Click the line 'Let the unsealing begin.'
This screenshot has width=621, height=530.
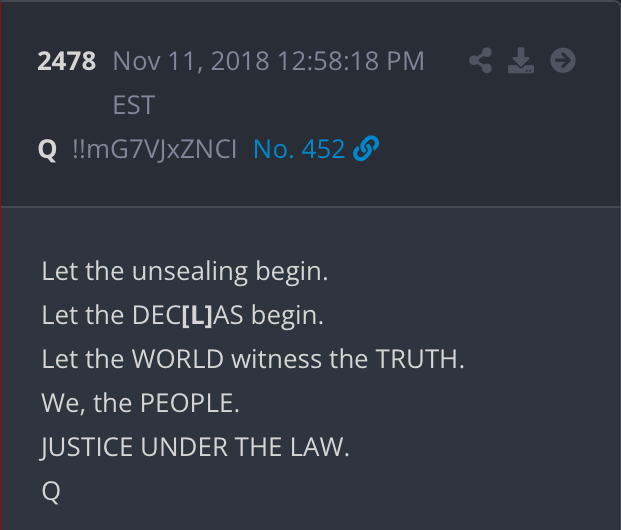click(x=185, y=272)
